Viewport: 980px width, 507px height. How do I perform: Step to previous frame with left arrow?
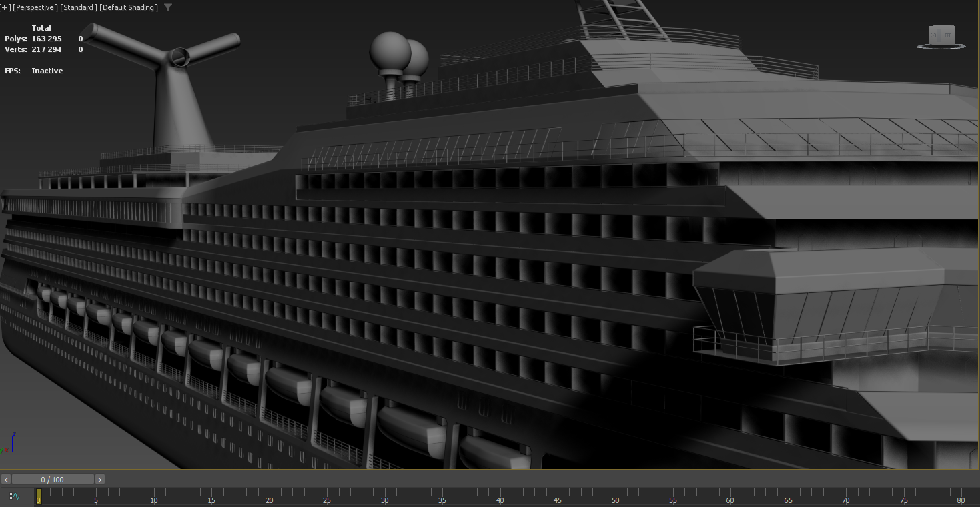(6, 479)
